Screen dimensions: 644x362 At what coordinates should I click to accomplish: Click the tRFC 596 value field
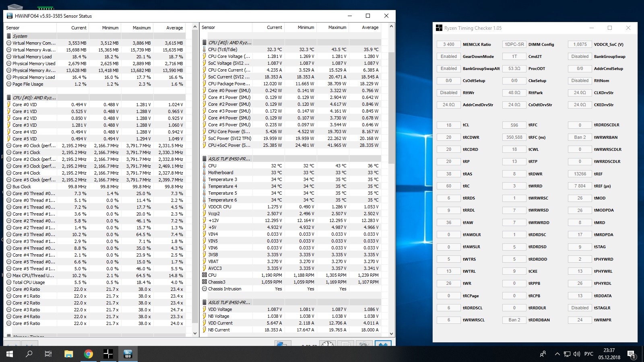514,125
